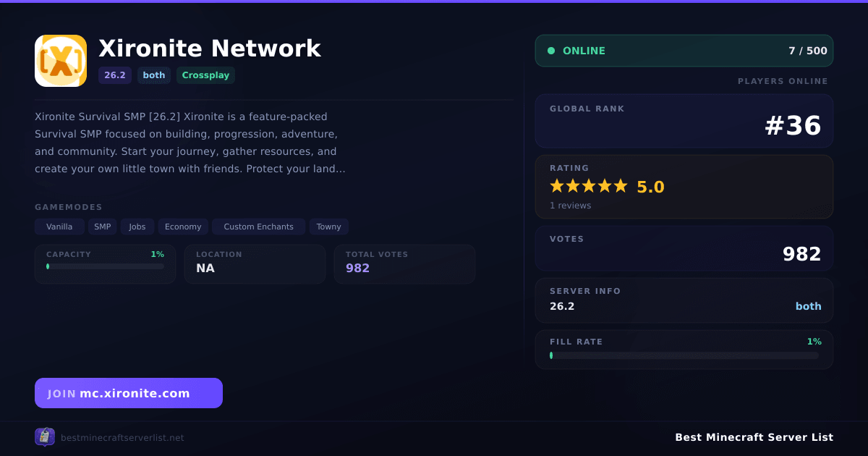Click the 982 value in Votes card

click(802, 254)
